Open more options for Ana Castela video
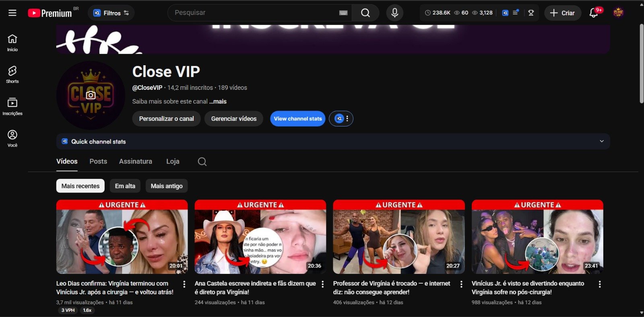 pyautogui.click(x=323, y=284)
